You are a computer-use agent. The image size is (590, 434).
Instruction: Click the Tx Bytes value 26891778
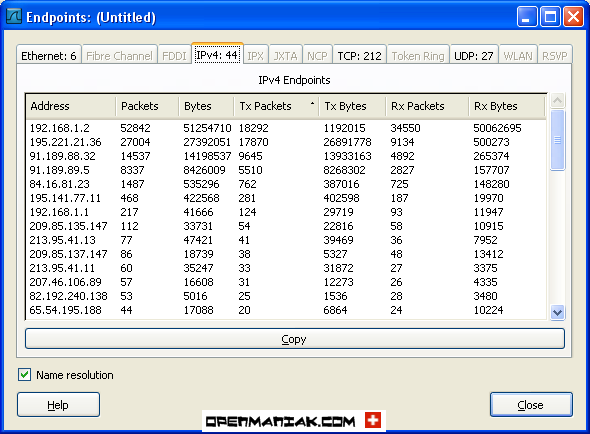[347, 142]
